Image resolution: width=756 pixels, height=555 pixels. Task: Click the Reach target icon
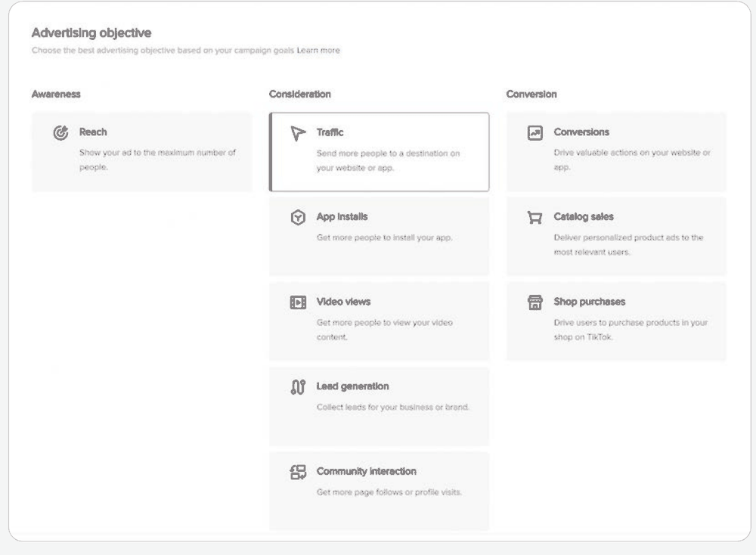tap(60, 132)
